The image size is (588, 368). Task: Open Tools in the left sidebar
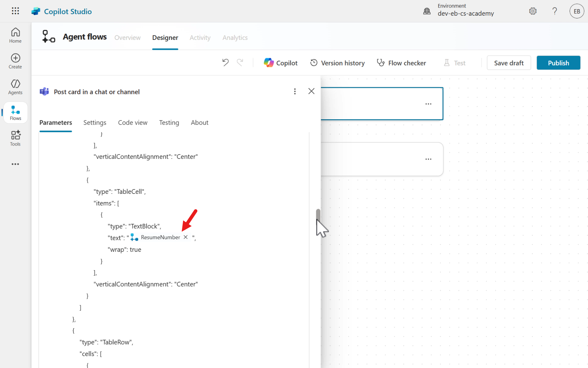(x=15, y=138)
